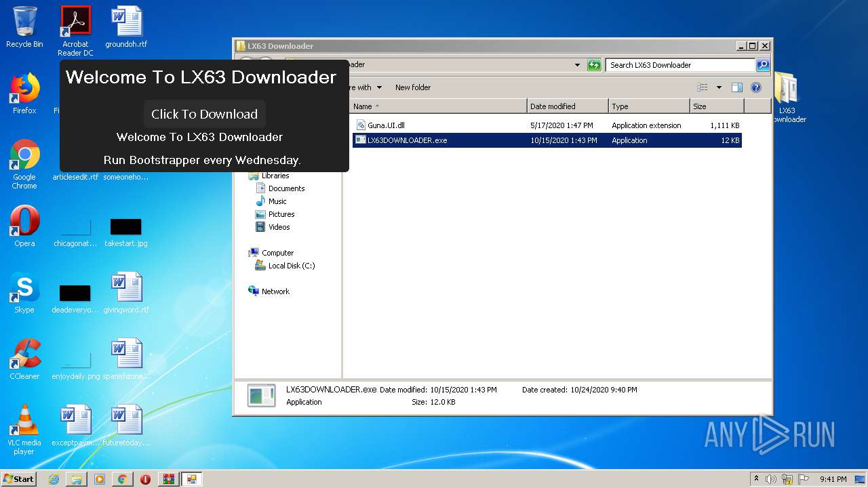Click the 9:41 PM taskbar clock

(833, 479)
